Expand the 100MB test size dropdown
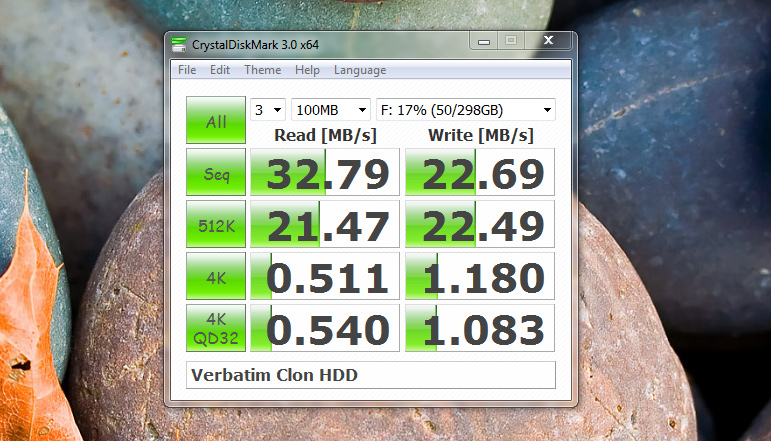Screen dimensions: 771x441 pos(330,110)
